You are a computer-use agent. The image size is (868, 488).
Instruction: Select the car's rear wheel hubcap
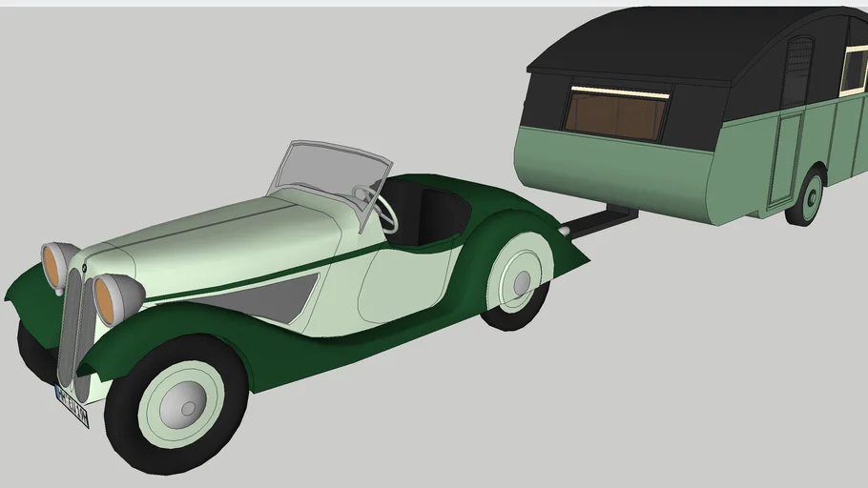(521, 283)
